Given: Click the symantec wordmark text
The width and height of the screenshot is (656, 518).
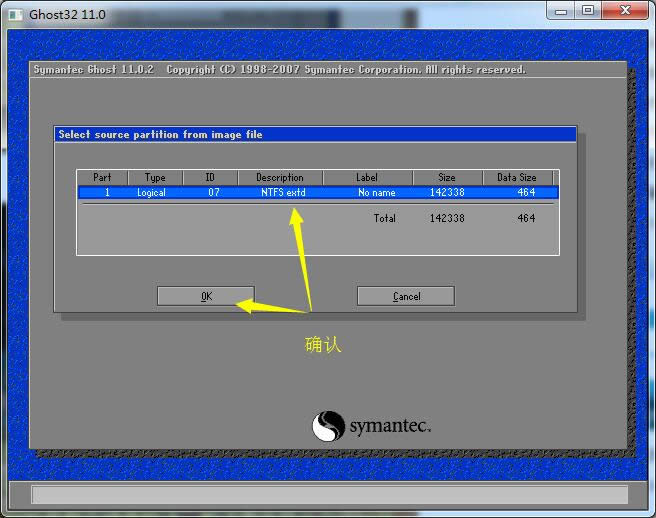Looking at the screenshot, I should tap(390, 427).
